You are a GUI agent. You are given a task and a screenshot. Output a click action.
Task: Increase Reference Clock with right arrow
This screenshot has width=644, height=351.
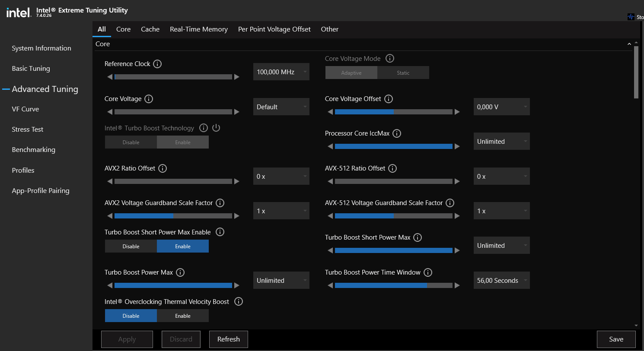tap(237, 77)
